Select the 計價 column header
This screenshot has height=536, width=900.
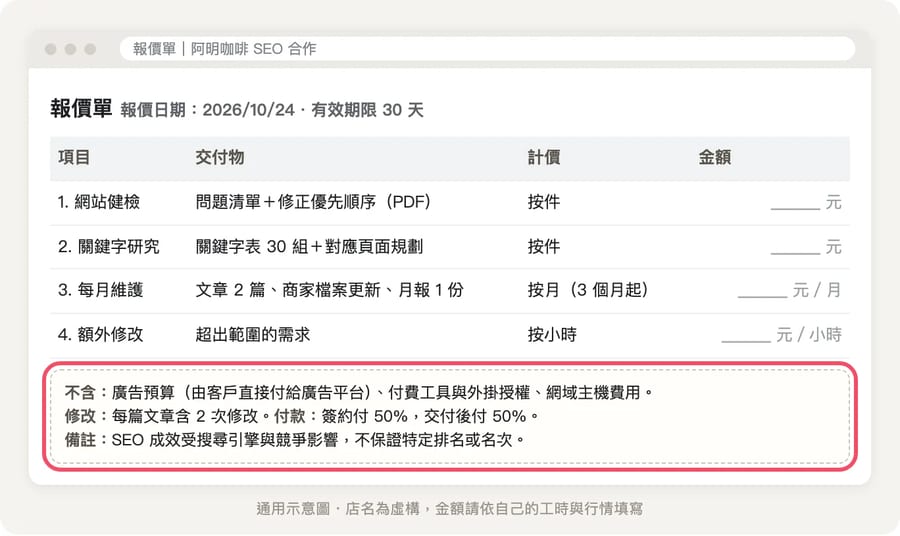click(544, 157)
